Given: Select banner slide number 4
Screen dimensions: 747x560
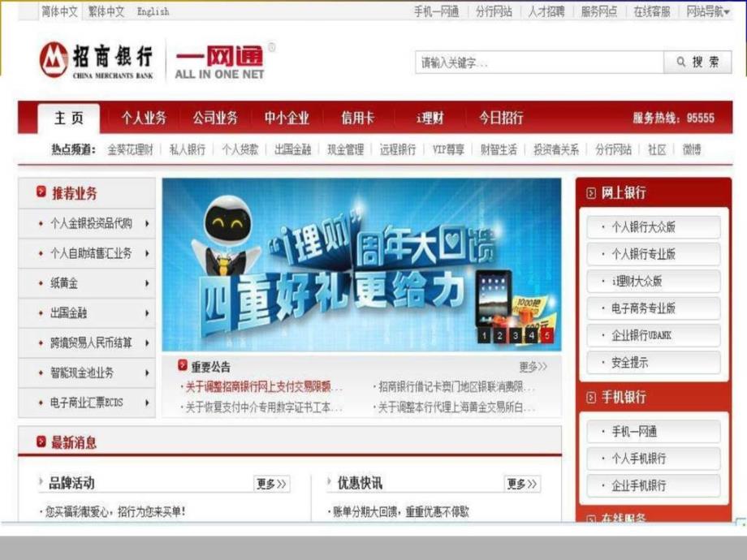Looking at the screenshot, I should tap(531, 335).
